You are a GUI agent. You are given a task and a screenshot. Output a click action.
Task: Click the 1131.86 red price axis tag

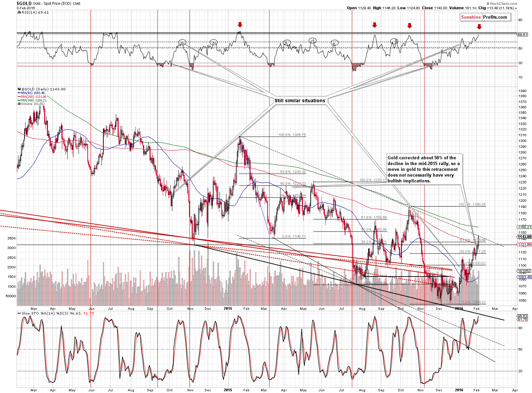click(524, 245)
